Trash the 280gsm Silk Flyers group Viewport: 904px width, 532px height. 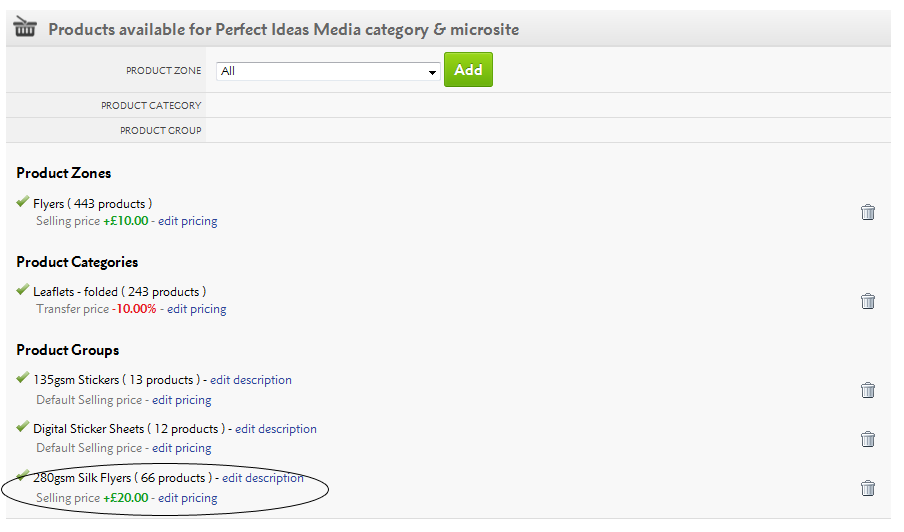click(868, 488)
